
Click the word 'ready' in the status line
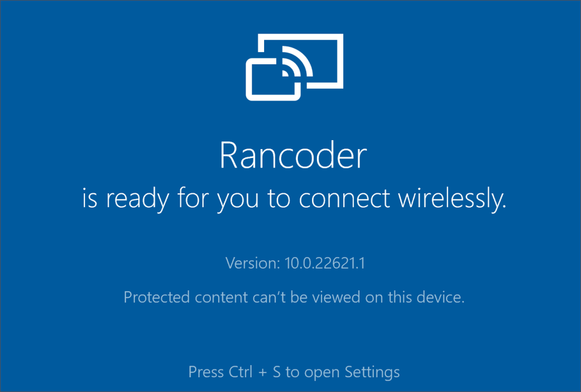pyautogui.click(x=136, y=199)
